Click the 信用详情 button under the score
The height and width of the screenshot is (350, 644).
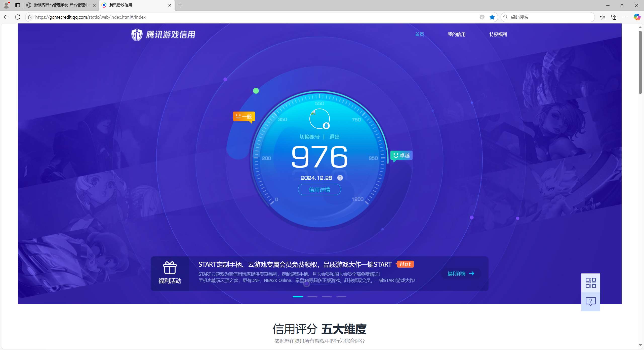coord(319,189)
